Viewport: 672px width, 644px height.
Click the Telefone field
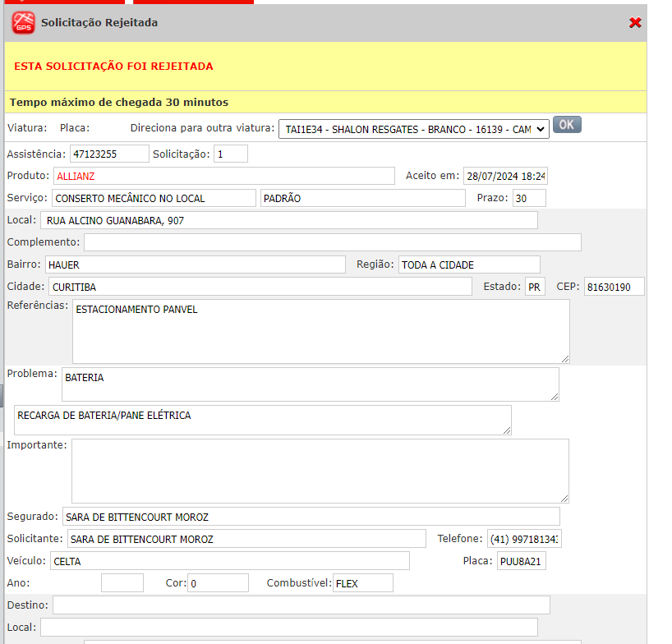(x=523, y=539)
